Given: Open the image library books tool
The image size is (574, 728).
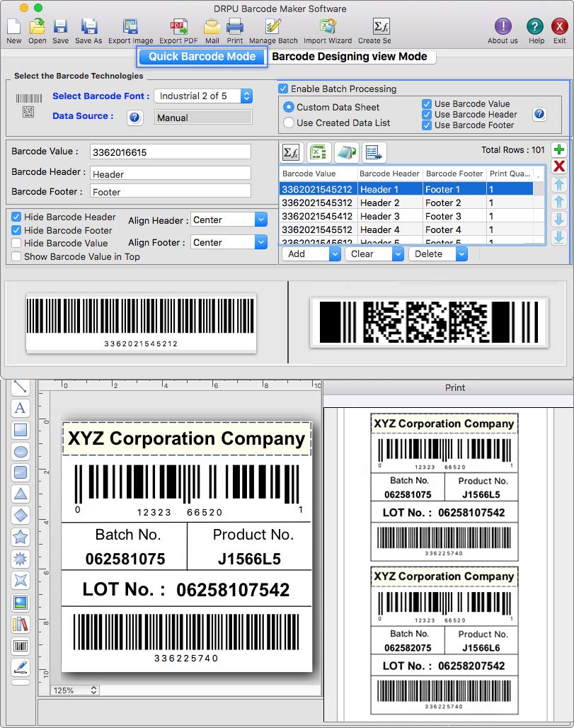Looking at the screenshot, I should pos(21,624).
